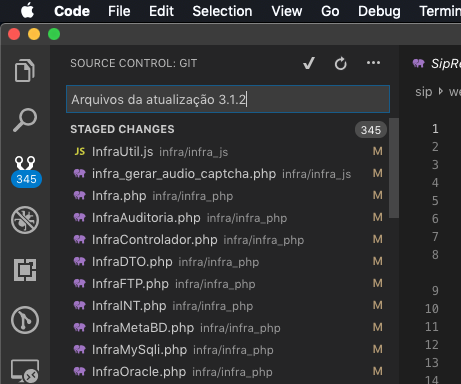Open source control More Actions menu

pyautogui.click(x=373, y=63)
